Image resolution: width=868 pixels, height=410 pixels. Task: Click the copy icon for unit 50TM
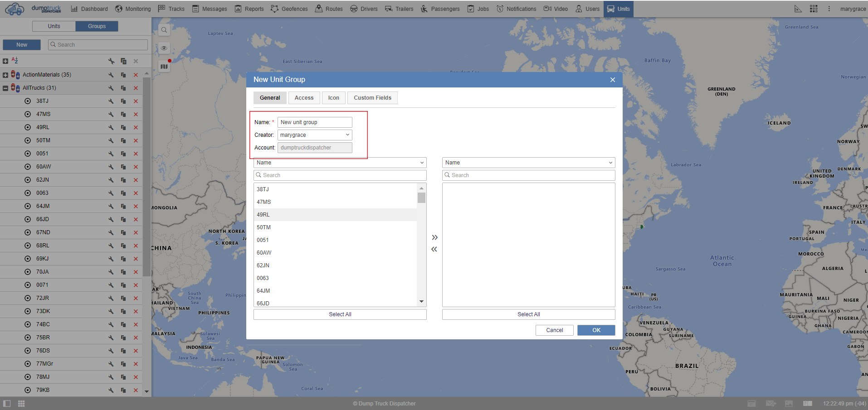pyautogui.click(x=123, y=140)
